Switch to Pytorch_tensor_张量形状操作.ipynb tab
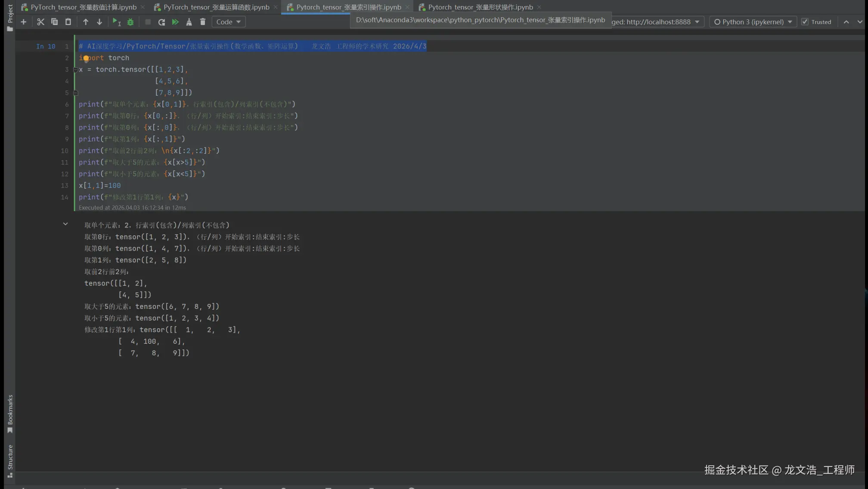Image resolution: width=868 pixels, height=489 pixels. pos(480,7)
